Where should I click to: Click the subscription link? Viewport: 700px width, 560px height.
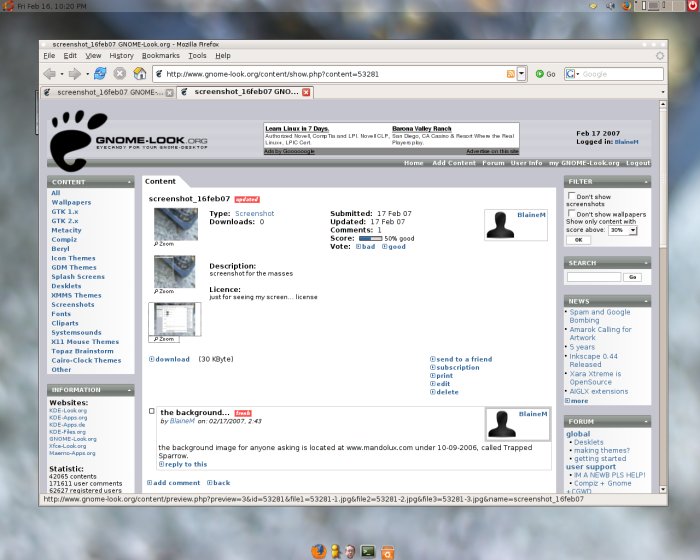(x=454, y=368)
